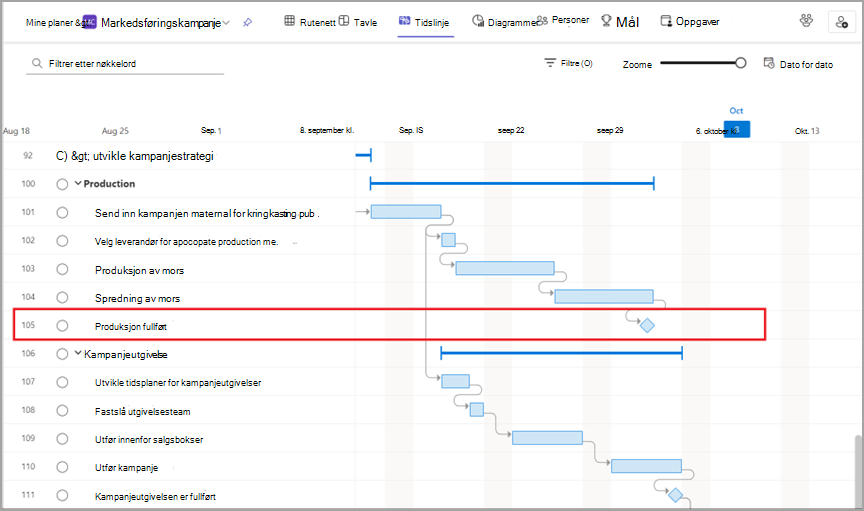Select the Tidslinje tab
The image size is (864, 511).
[x=424, y=22]
